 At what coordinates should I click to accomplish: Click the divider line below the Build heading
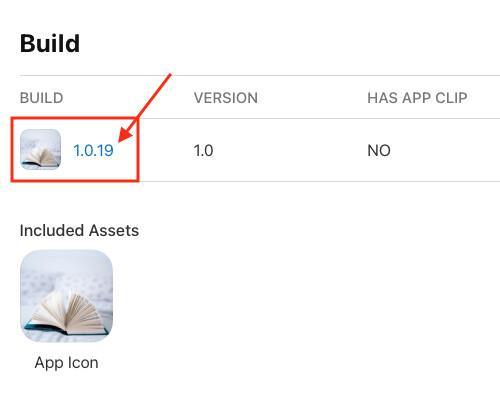click(260, 76)
